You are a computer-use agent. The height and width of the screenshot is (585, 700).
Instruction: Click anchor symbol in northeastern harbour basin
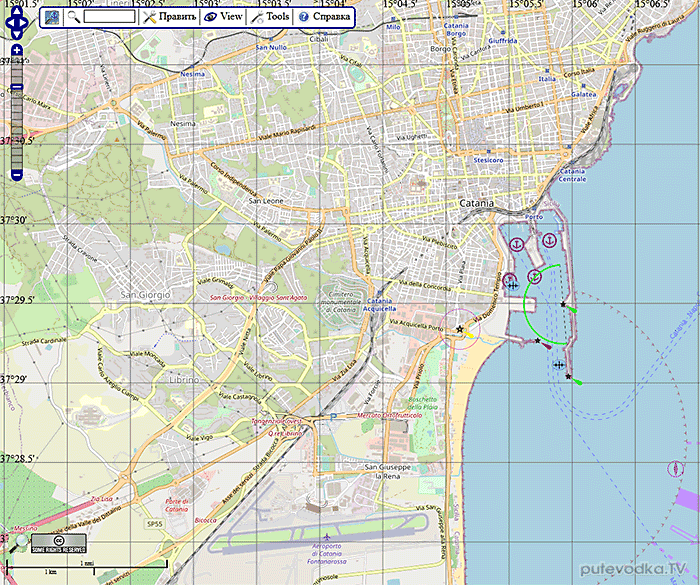[x=550, y=240]
